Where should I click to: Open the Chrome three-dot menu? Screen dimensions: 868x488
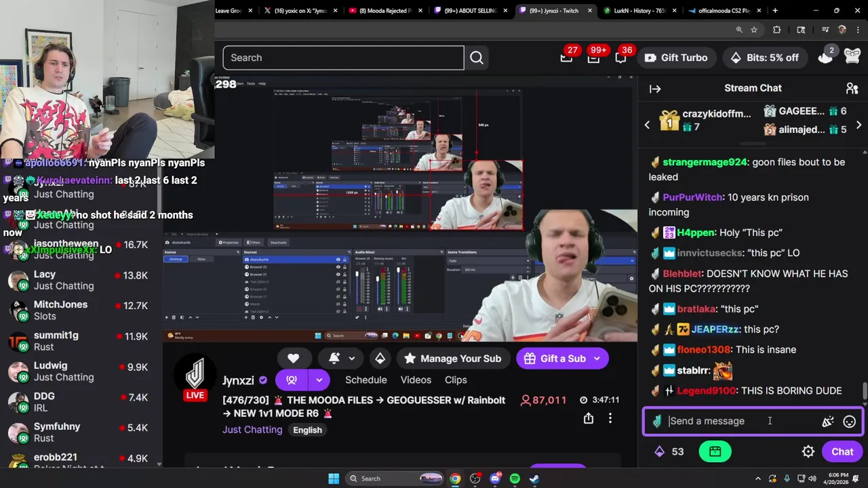click(857, 30)
